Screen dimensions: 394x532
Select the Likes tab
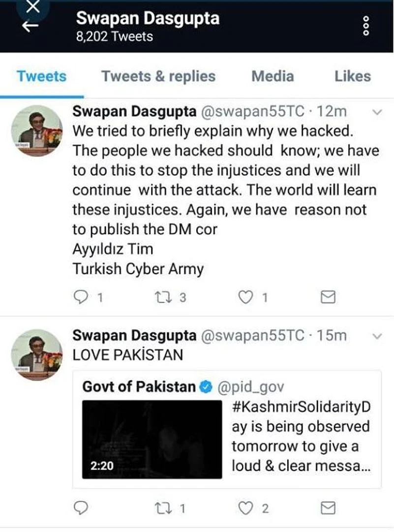(352, 76)
